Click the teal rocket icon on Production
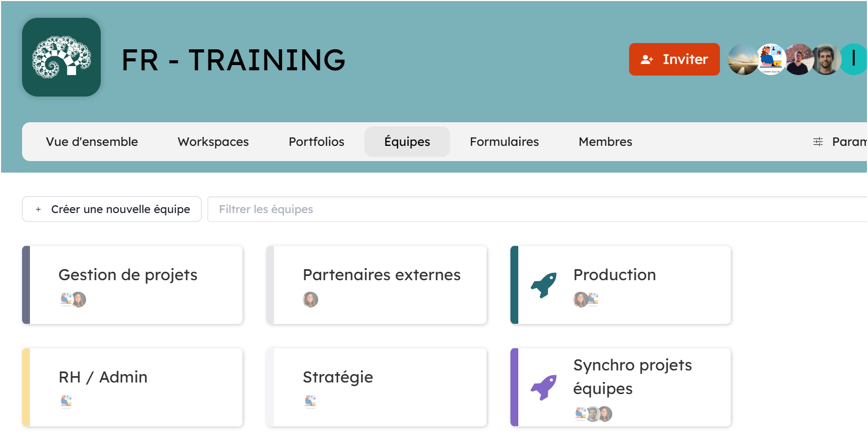This screenshot has height=436, width=868. click(x=543, y=285)
